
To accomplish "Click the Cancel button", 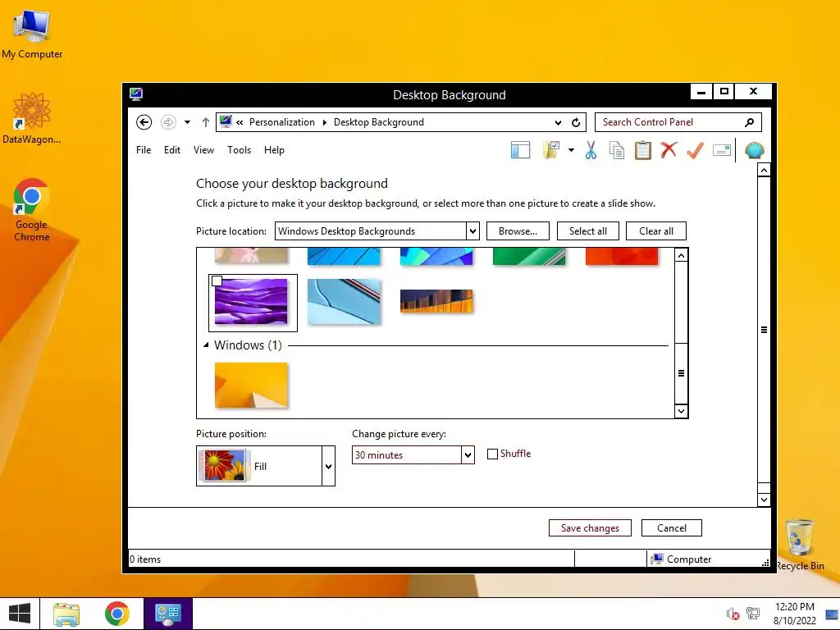I will (671, 527).
